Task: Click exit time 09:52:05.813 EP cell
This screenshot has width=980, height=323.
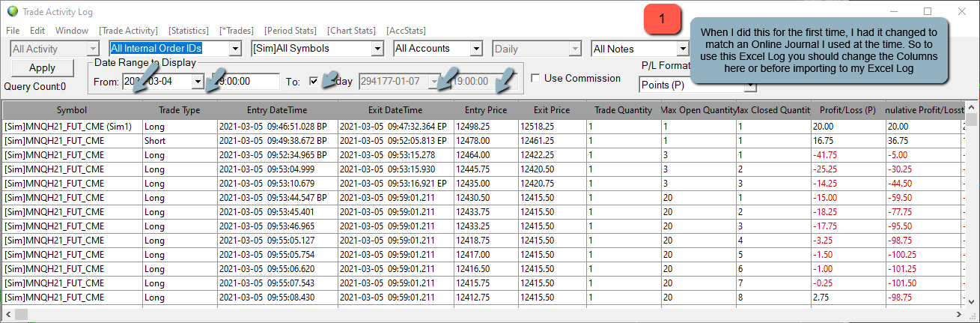Action: click(x=395, y=141)
